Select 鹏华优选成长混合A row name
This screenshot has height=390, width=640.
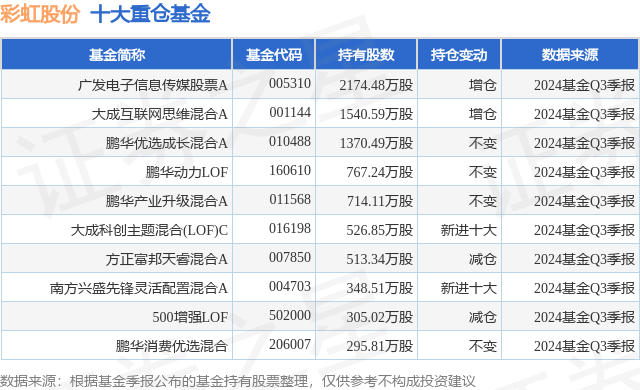pyautogui.click(x=167, y=143)
